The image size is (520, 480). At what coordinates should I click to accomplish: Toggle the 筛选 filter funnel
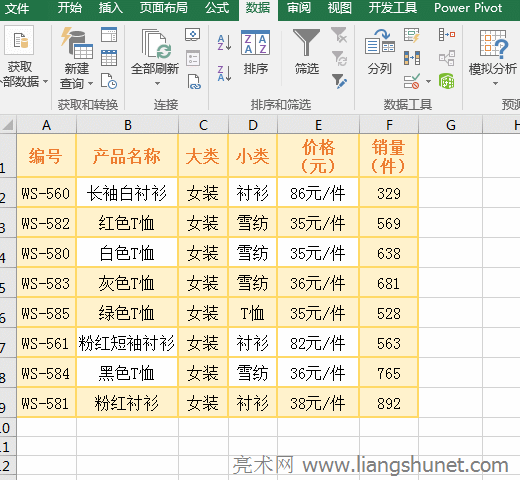307,52
